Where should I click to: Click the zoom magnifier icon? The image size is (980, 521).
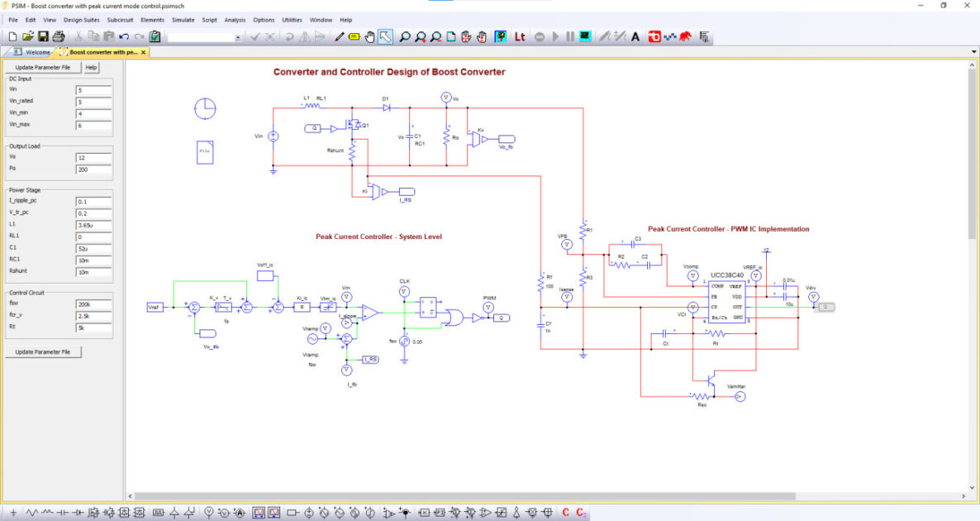point(404,36)
